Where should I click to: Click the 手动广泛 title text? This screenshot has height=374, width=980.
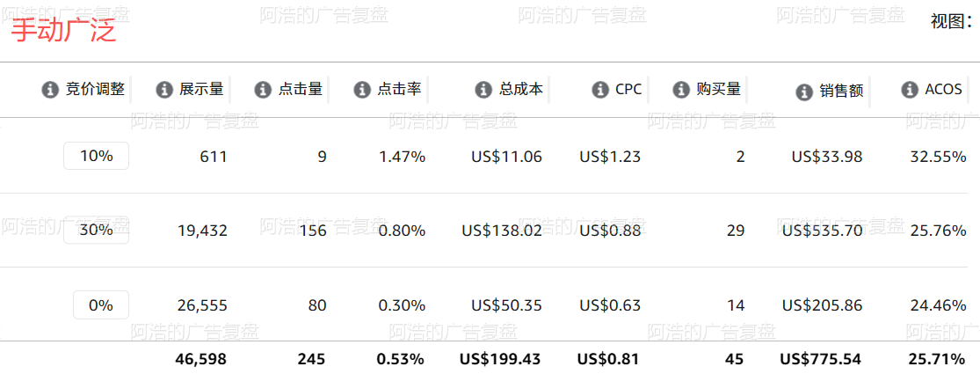click(x=64, y=30)
